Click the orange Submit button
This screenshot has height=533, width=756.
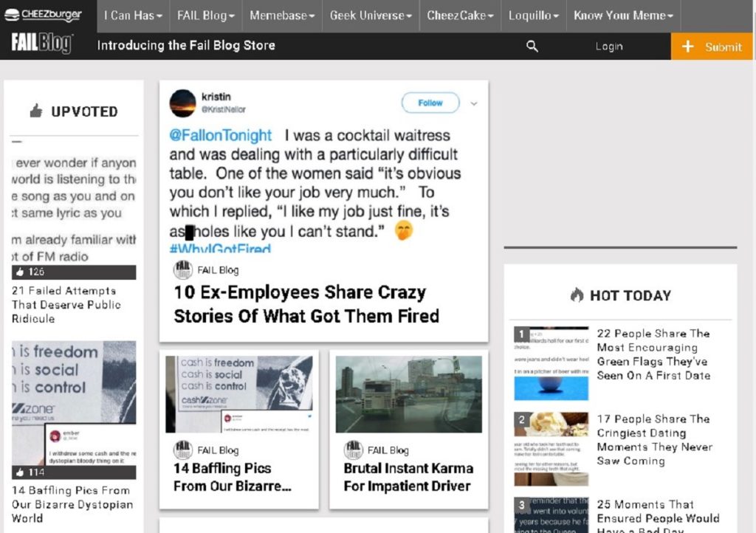(x=712, y=47)
